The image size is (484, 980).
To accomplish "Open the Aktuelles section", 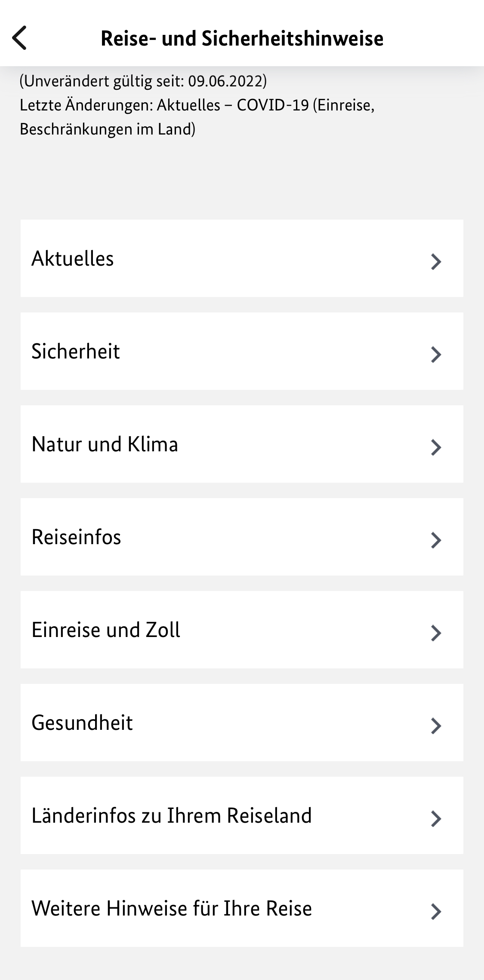I will [x=73, y=259].
